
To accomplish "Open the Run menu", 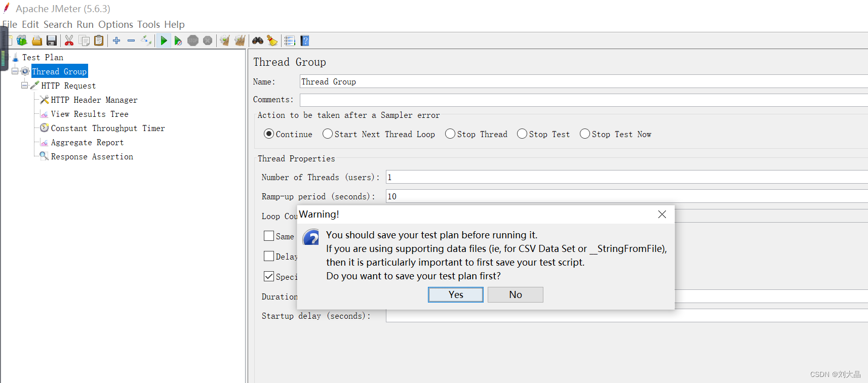I will click(x=85, y=24).
